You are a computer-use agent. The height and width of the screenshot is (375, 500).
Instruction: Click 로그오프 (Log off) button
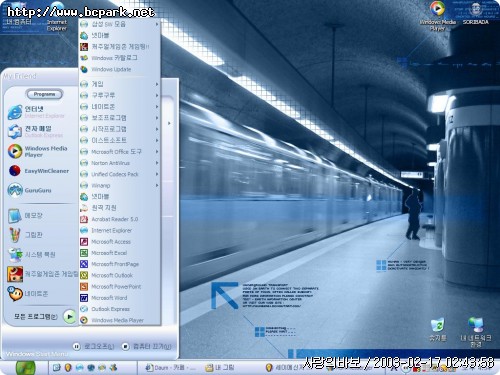pyautogui.click(x=93, y=347)
